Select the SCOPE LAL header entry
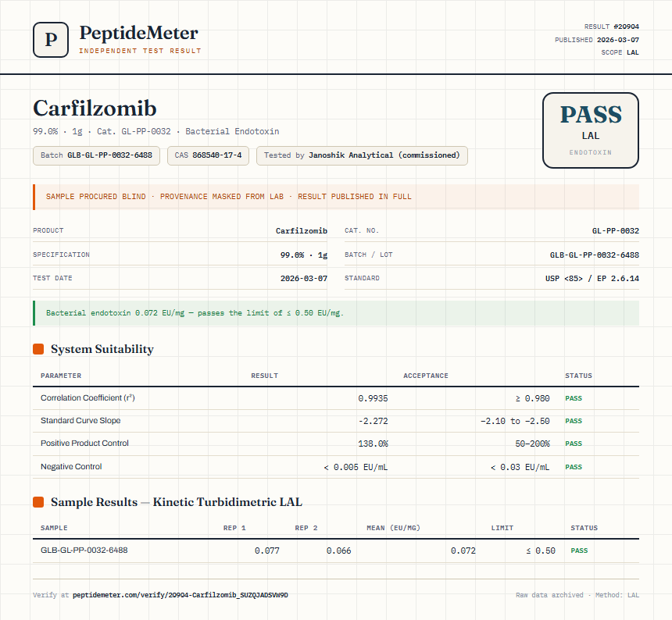The height and width of the screenshot is (620, 672). click(x=620, y=52)
